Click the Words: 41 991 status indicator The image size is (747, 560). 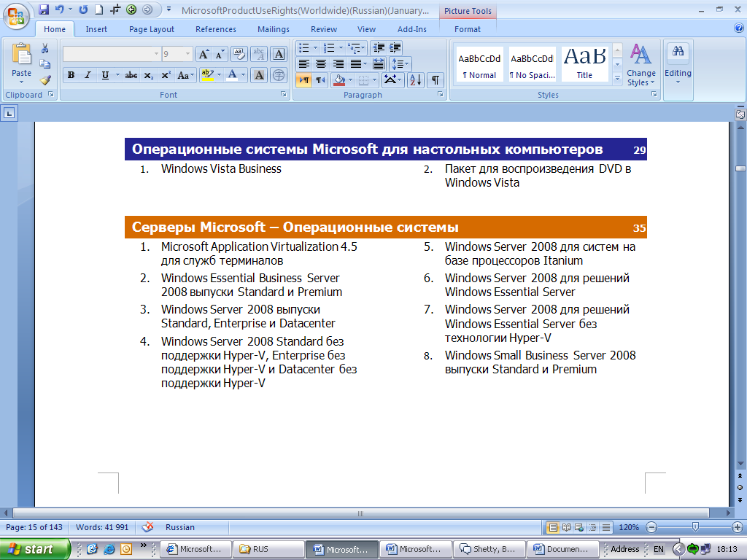102,527
